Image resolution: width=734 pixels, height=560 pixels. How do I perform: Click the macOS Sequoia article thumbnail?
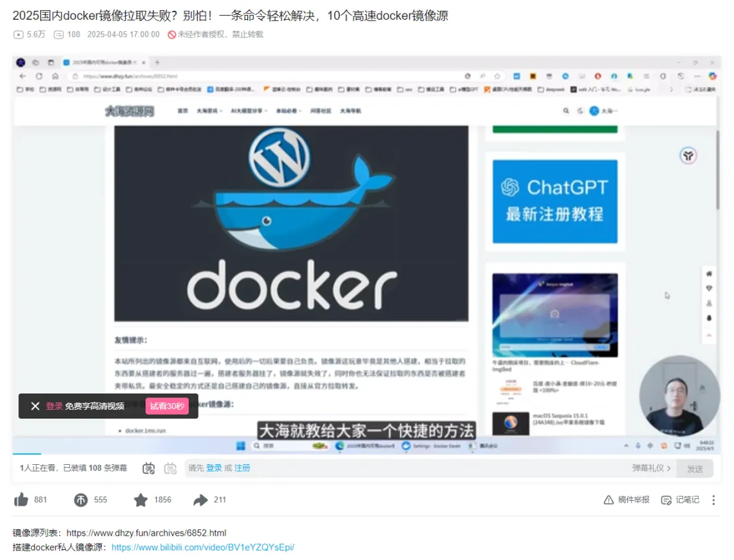click(510, 423)
